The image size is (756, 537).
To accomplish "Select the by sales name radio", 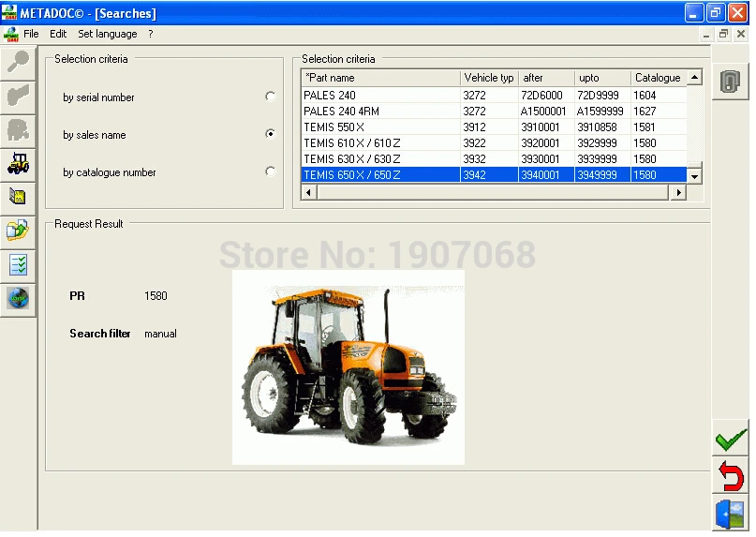I will tap(271, 134).
